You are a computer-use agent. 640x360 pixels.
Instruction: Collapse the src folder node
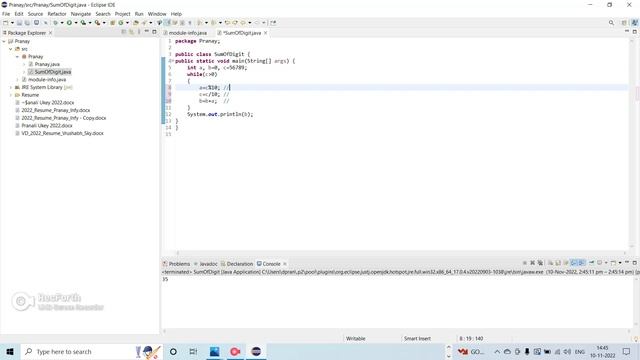tap(11, 49)
